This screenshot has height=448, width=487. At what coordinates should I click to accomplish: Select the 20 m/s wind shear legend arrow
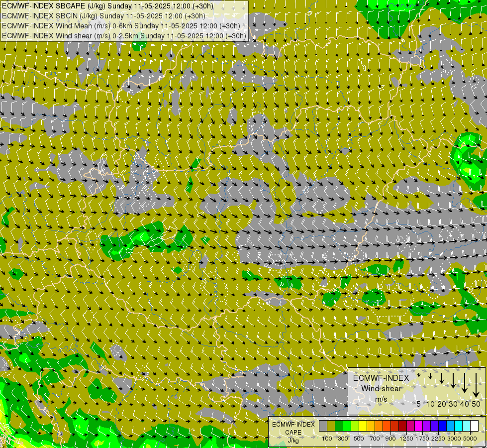tap(442, 378)
